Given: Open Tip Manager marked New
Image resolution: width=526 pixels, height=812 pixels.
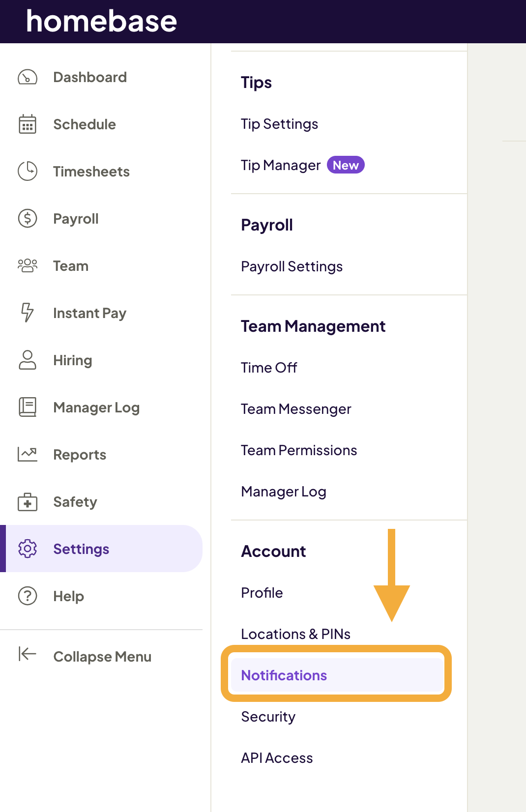Looking at the screenshot, I should 281,165.
